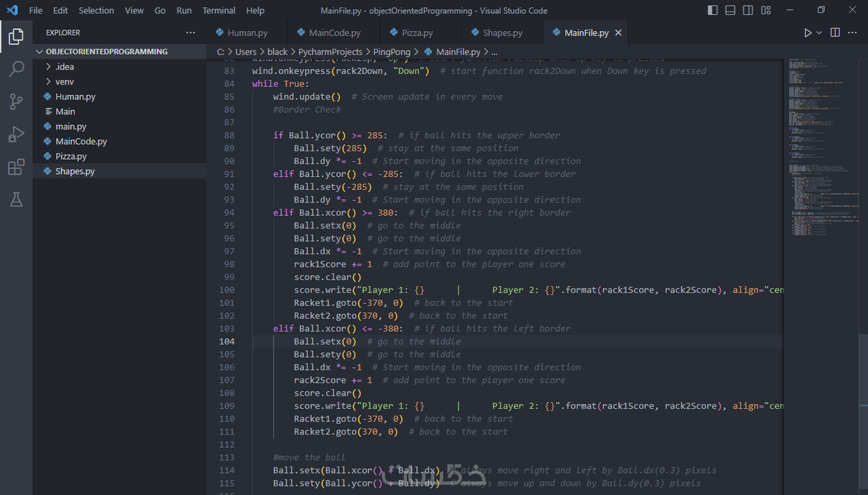
Task: Click the Python icon beside Pizza.py in explorer
Action: click(x=47, y=156)
